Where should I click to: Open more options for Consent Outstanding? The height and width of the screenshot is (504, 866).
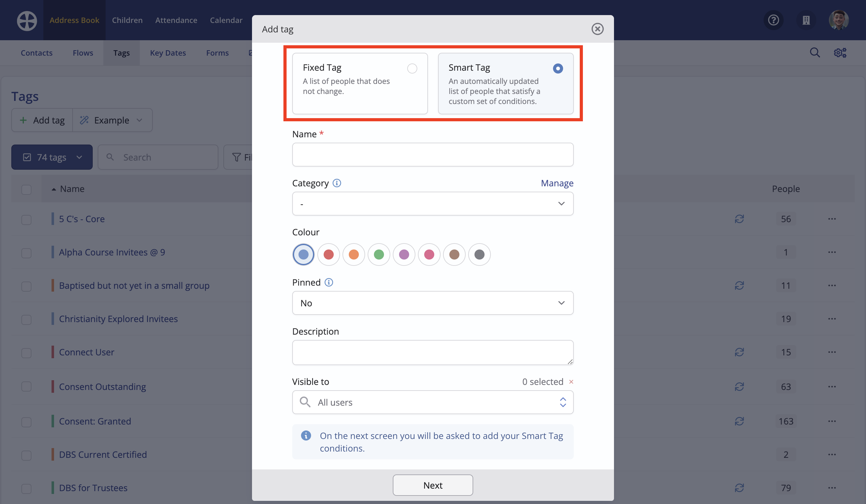[832, 387]
